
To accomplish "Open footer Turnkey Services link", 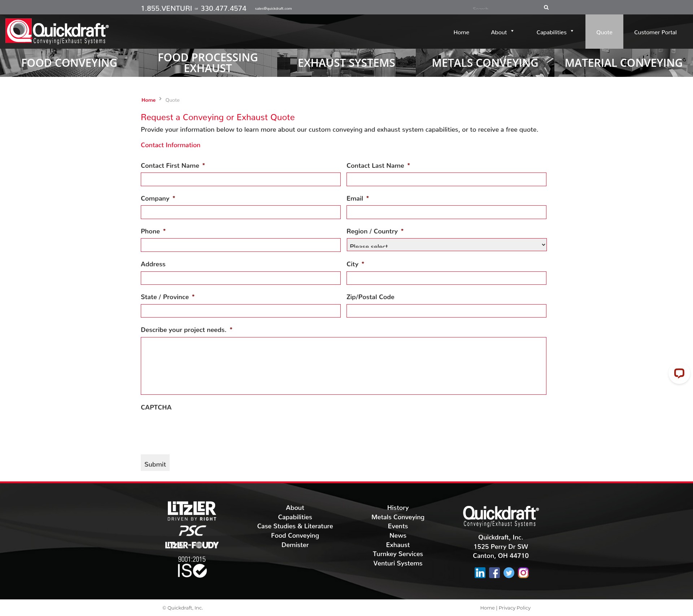I will (398, 554).
